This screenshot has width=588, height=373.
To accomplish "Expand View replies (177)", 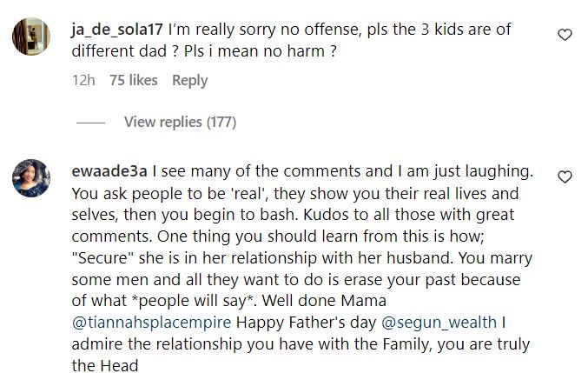I will (x=180, y=122).
